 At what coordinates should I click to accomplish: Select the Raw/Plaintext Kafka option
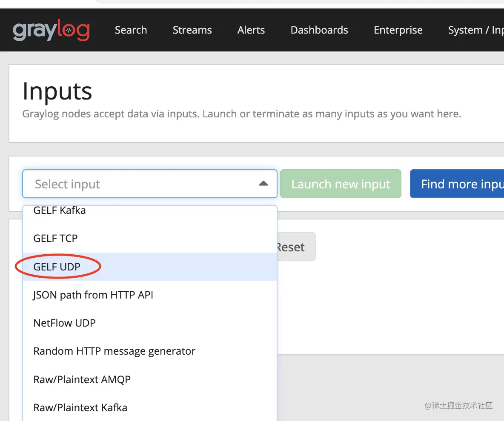pyautogui.click(x=80, y=407)
